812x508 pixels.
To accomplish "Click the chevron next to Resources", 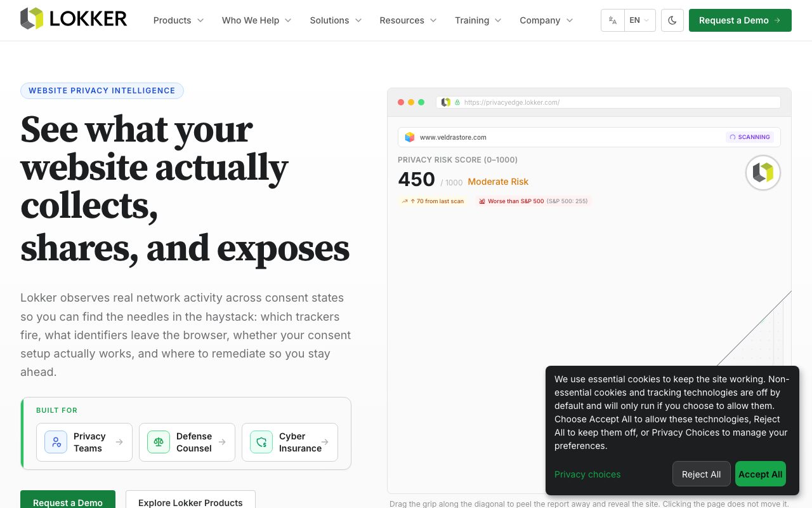I will 433,20.
